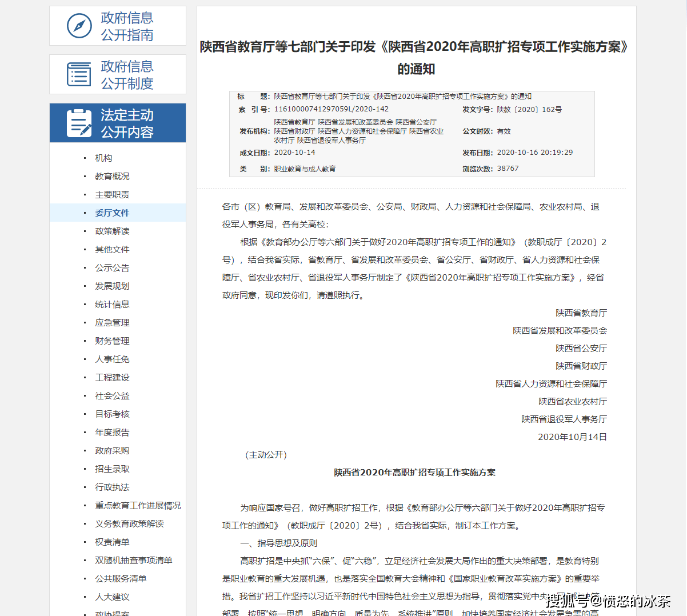The height and width of the screenshot is (616, 687).
Task: Open 机构 from the sidebar
Action: pyautogui.click(x=103, y=158)
